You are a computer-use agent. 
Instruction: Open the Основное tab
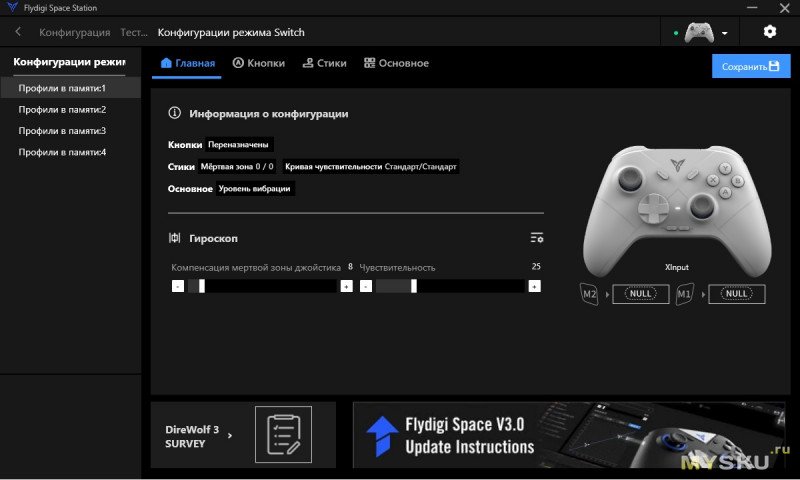[x=396, y=63]
